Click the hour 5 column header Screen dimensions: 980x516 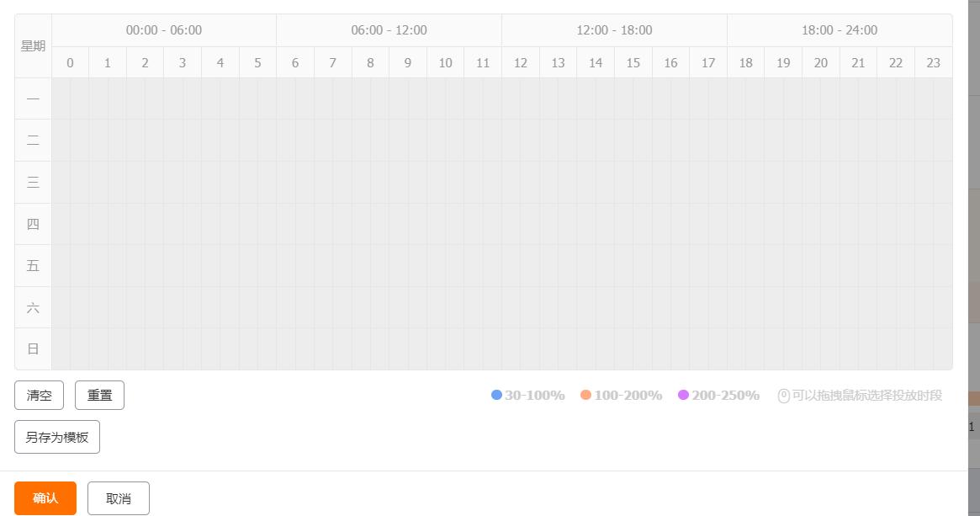(x=257, y=62)
